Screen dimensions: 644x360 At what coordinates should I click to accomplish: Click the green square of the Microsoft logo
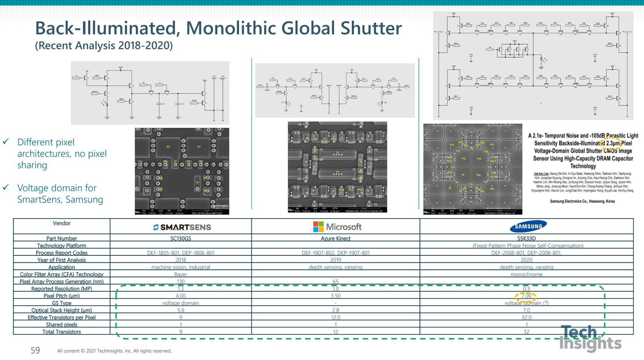coord(321,224)
